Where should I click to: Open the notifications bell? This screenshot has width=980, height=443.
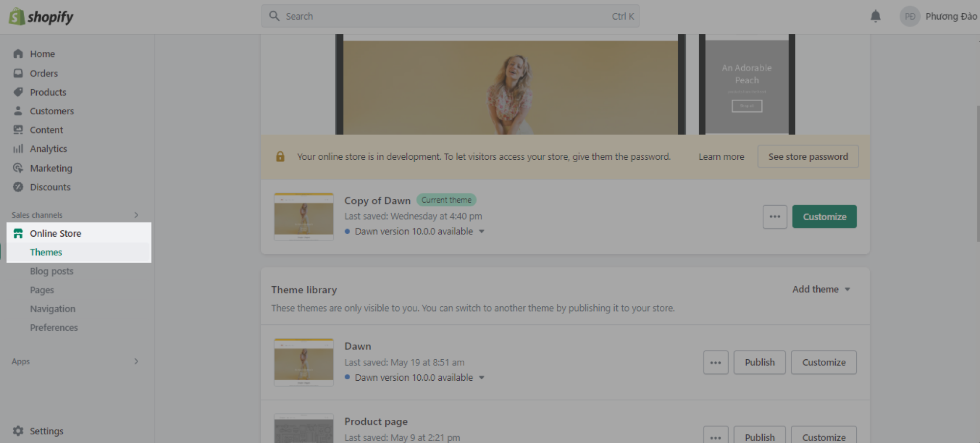[x=876, y=16]
